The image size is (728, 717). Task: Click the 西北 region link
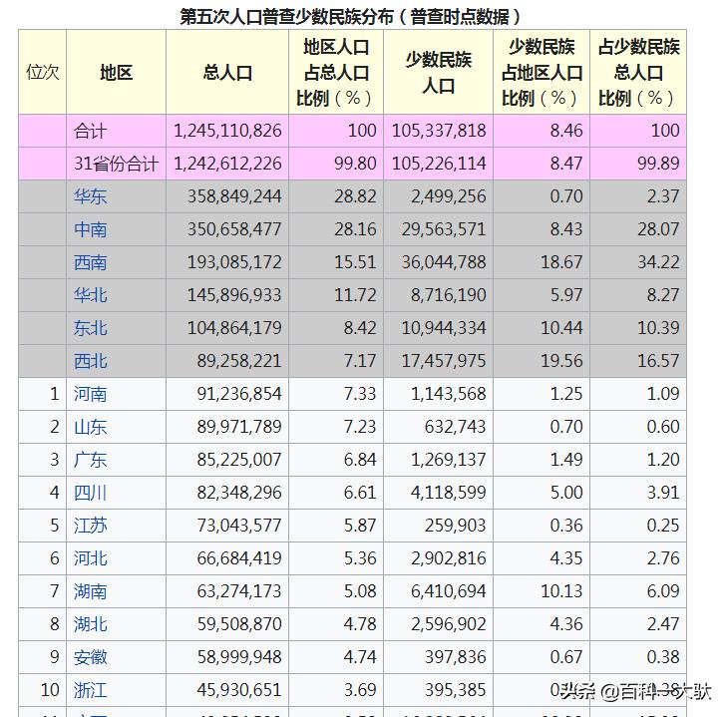click(x=91, y=361)
